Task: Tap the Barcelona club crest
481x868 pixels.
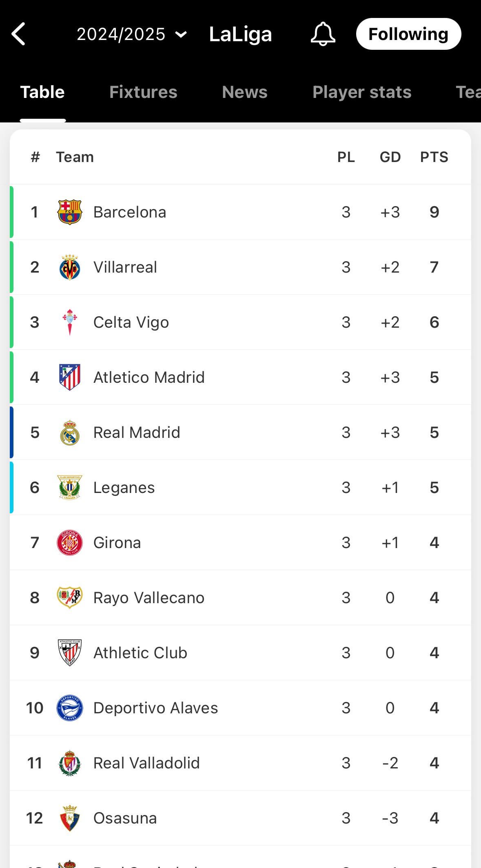Action: (x=70, y=212)
